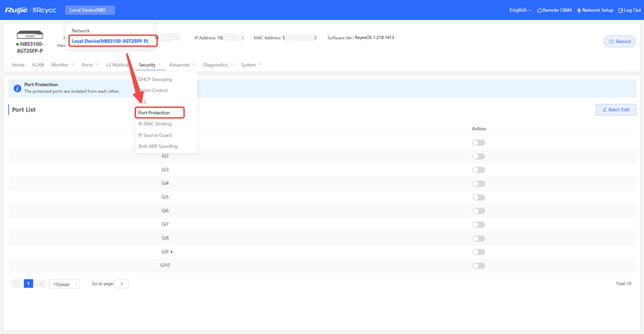Choose IP Source Guard menu entry
The height and width of the screenshot is (334, 644).
[x=154, y=135]
